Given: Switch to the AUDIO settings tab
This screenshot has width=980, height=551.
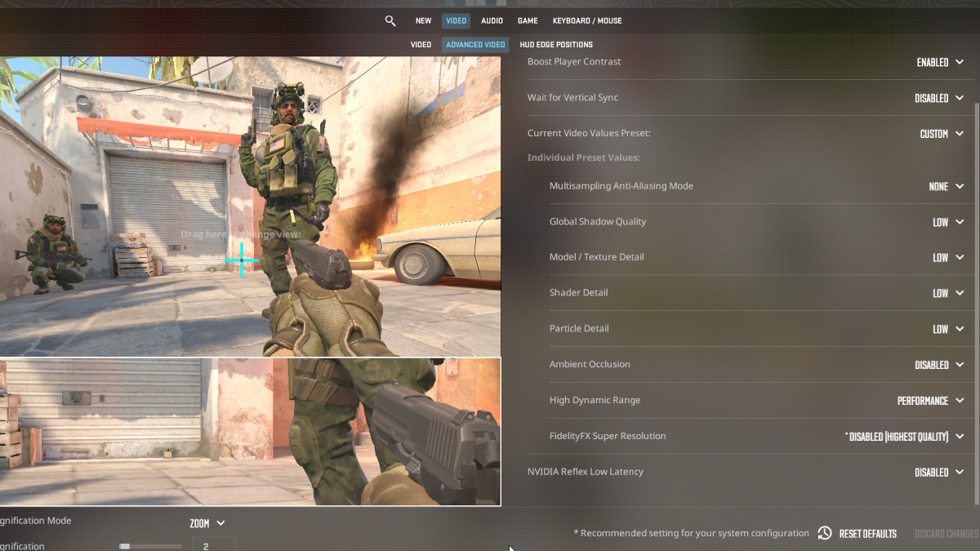Looking at the screenshot, I should coord(492,20).
